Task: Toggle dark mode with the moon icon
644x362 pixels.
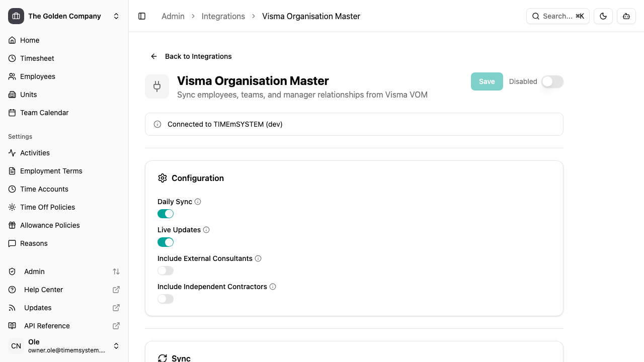Action: pos(603,16)
